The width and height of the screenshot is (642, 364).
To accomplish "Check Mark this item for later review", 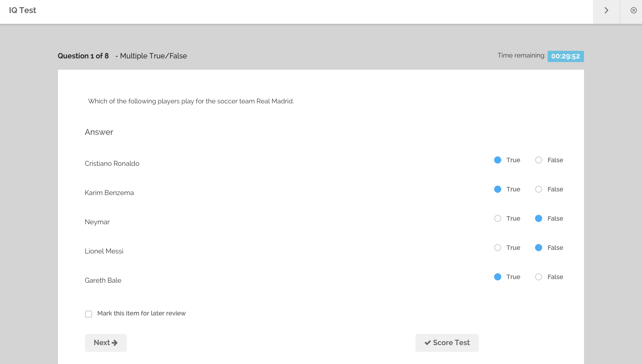I will coord(89,314).
